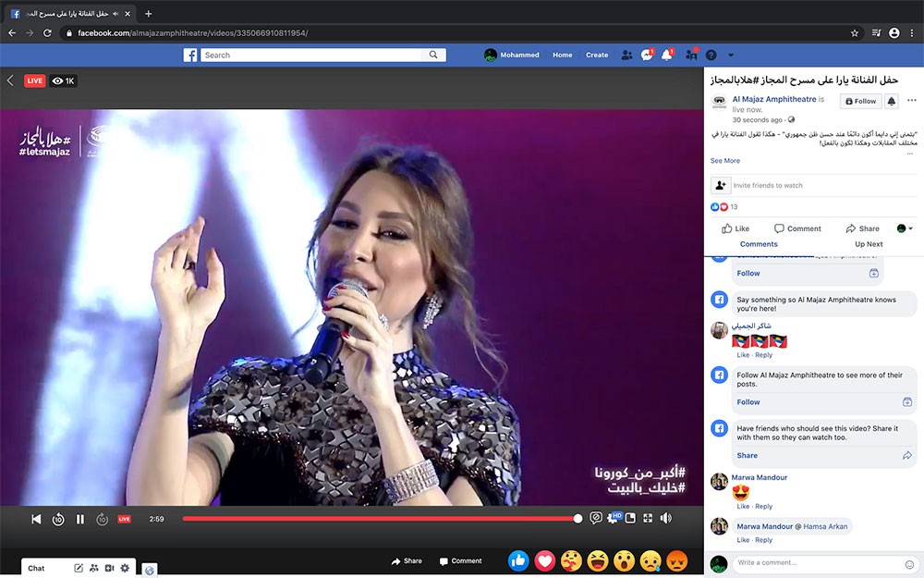This screenshot has height=578, width=924.
Task: Toggle picture-in-picture mini player
Action: [x=630, y=518]
